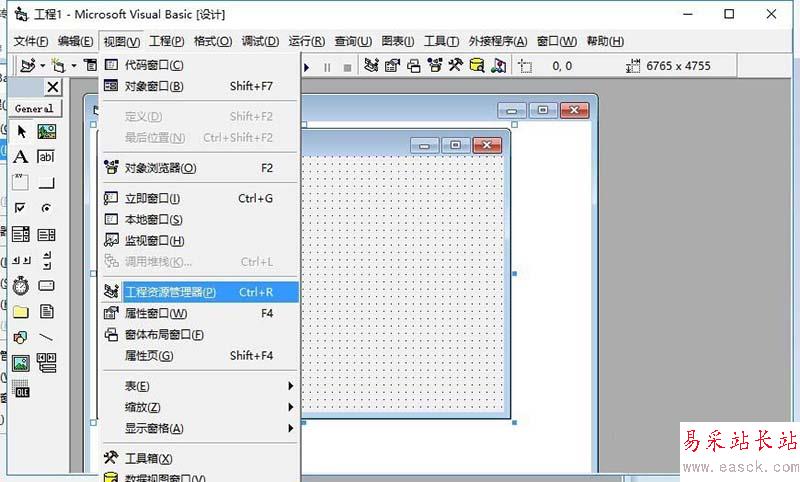
Task: Click Data View Window toolbar icon
Action: tap(477, 66)
